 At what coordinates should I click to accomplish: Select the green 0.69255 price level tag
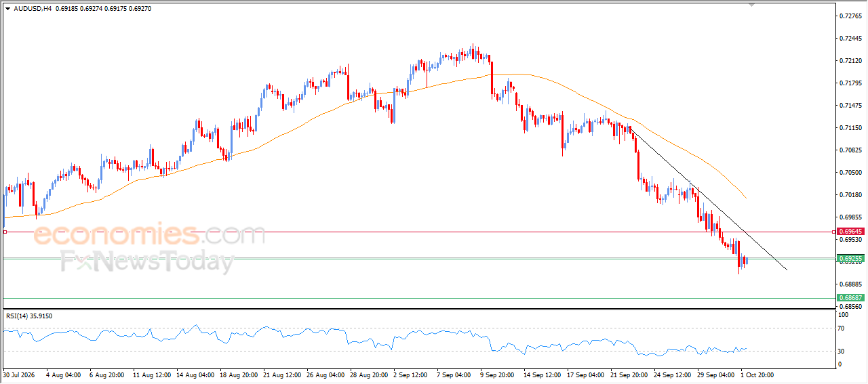850,258
